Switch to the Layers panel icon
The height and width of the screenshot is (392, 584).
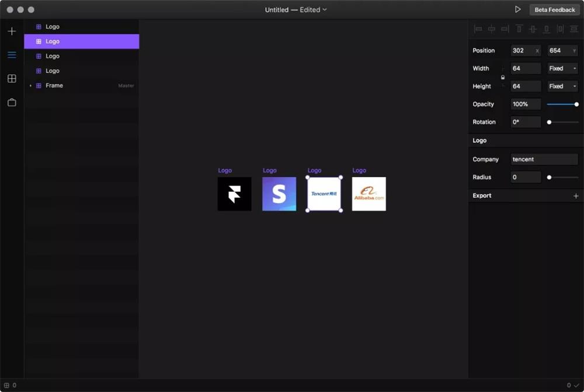(12, 55)
